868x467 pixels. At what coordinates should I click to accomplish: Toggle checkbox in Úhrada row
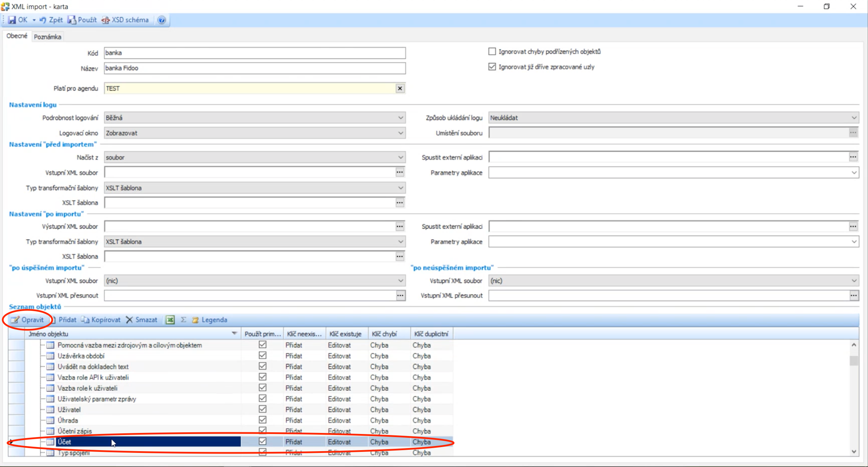tap(263, 420)
